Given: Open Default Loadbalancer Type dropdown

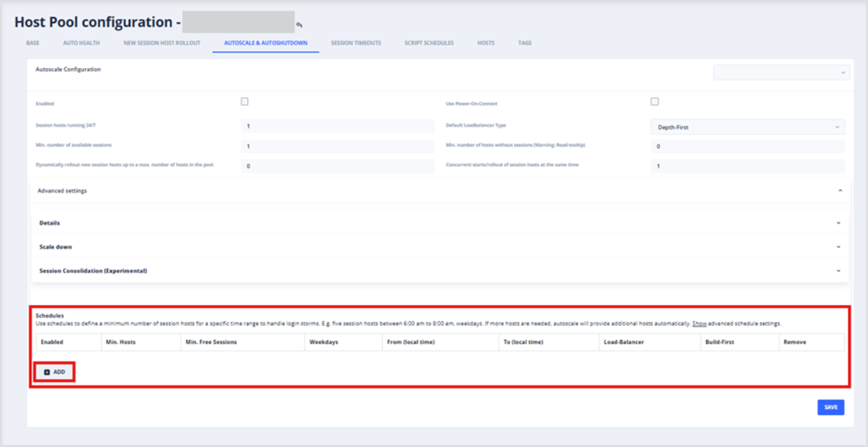Looking at the screenshot, I should [747, 127].
